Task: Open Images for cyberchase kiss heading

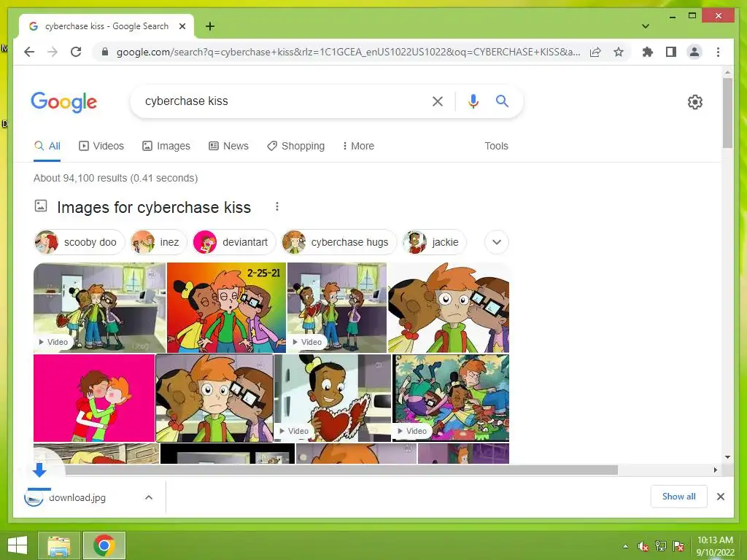Action: click(x=153, y=208)
